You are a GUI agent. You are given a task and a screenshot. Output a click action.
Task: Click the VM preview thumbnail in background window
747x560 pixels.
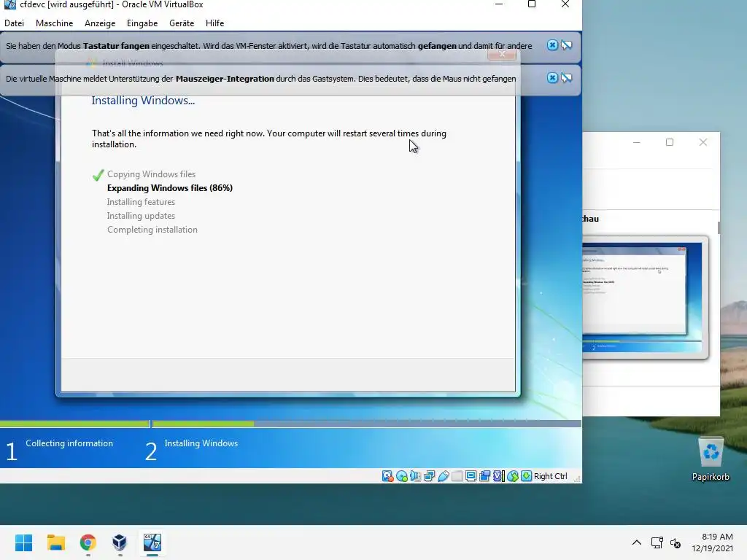(642, 297)
